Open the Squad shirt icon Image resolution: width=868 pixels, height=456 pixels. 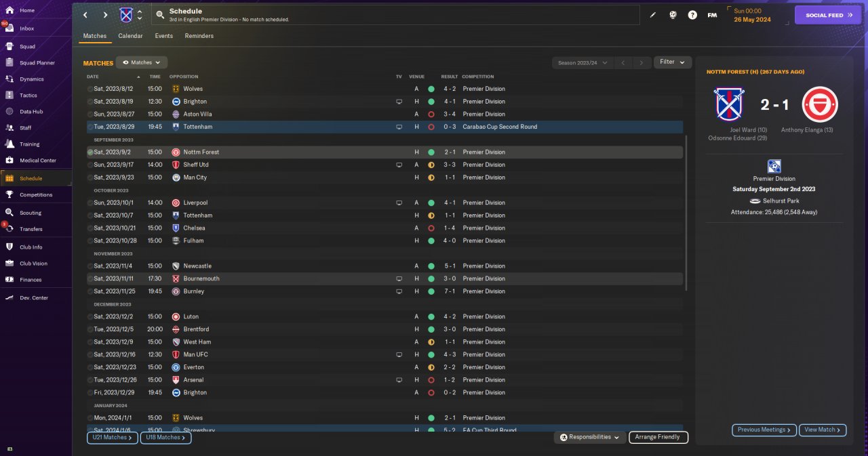tap(9, 47)
